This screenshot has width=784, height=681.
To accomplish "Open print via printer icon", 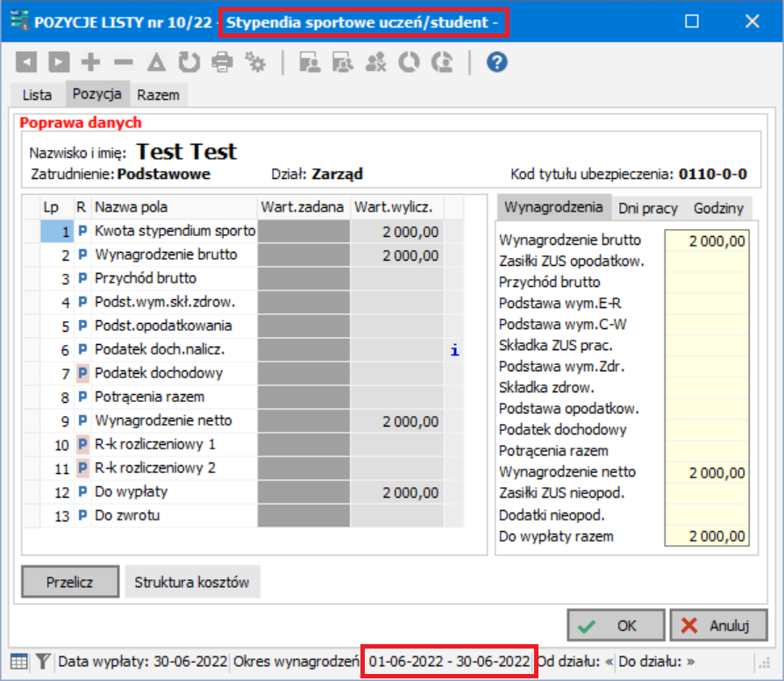I will tap(222, 62).
